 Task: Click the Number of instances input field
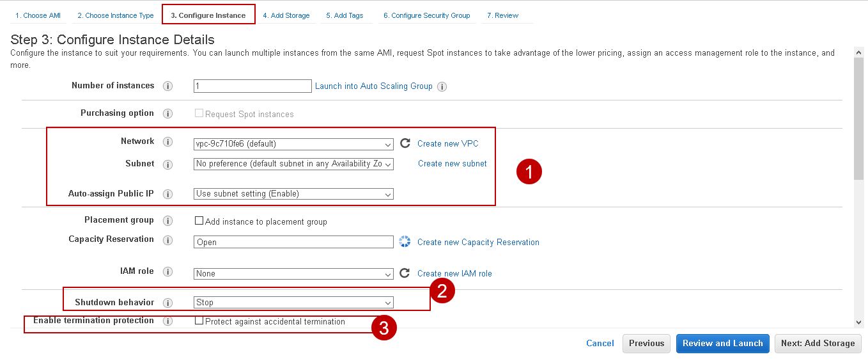click(252, 86)
